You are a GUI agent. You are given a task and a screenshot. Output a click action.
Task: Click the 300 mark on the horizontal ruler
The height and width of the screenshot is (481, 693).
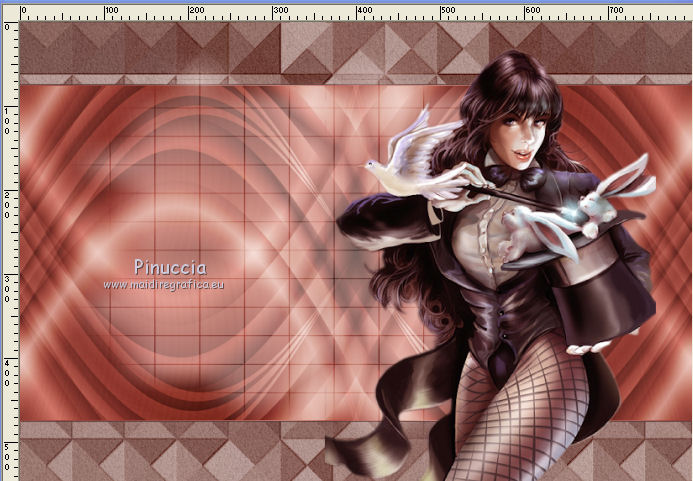[280, 10]
